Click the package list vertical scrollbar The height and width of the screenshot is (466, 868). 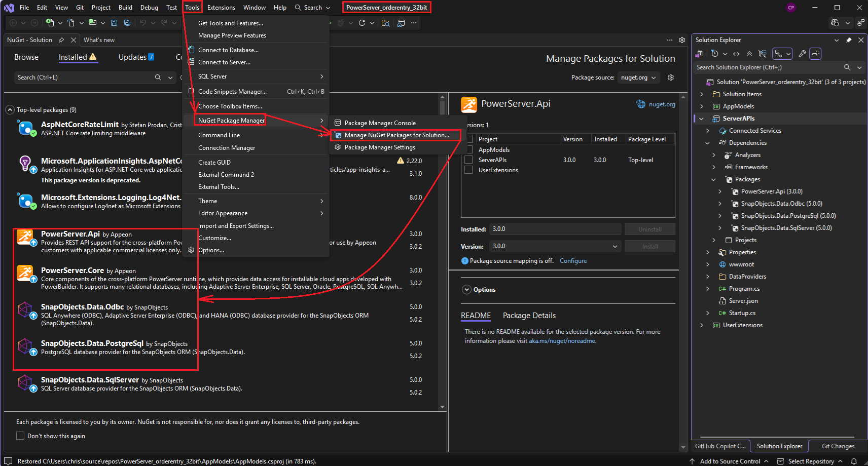[442, 253]
